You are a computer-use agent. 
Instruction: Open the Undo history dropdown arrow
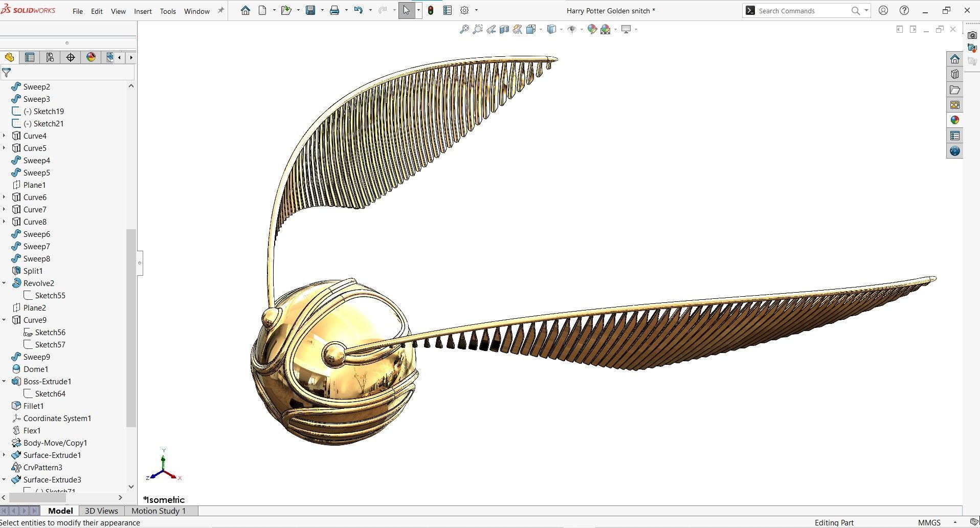pyautogui.click(x=370, y=10)
